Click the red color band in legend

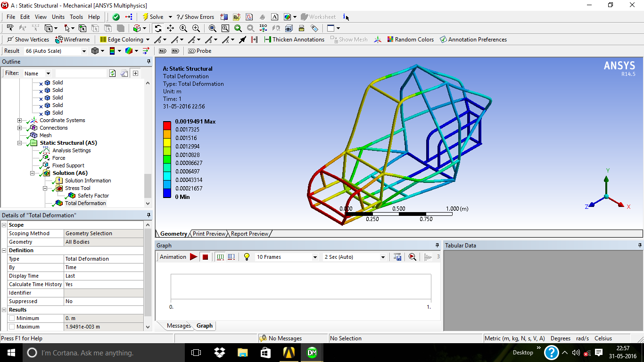pos(167,126)
